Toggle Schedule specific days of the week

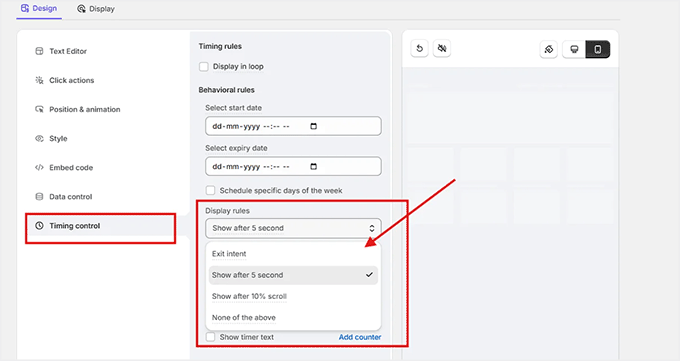[x=210, y=190]
